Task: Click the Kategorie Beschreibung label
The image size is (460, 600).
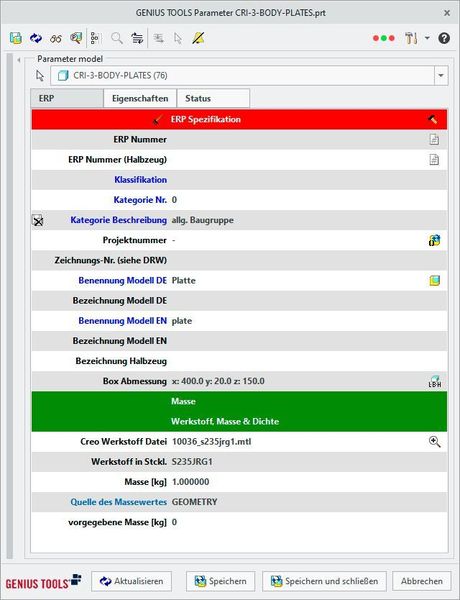Action: pyautogui.click(x=119, y=220)
